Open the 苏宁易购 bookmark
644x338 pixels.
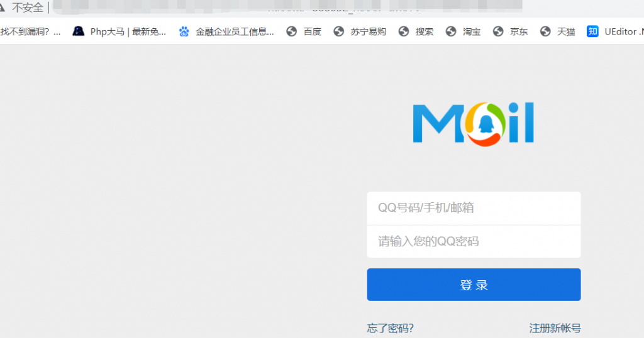360,31
